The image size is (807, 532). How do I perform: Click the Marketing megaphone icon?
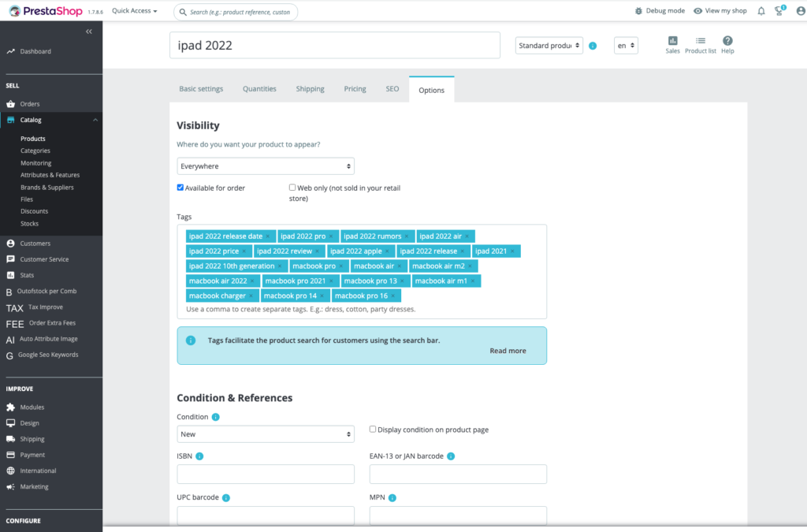pyautogui.click(x=10, y=487)
